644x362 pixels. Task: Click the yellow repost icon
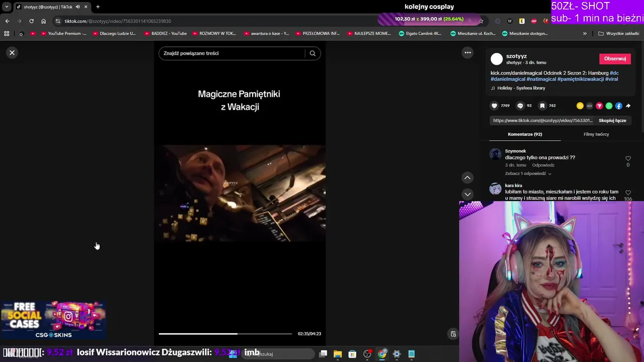click(580, 106)
